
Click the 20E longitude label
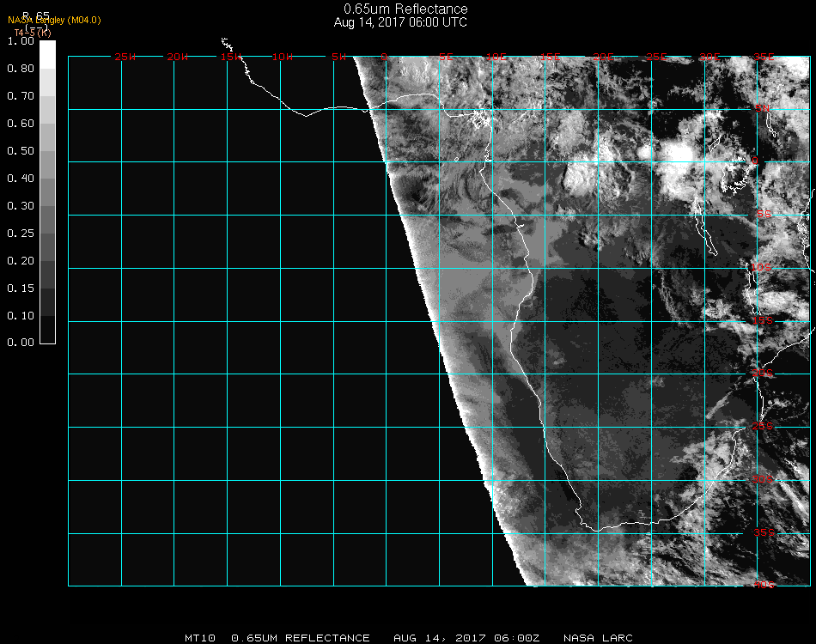pyautogui.click(x=603, y=57)
